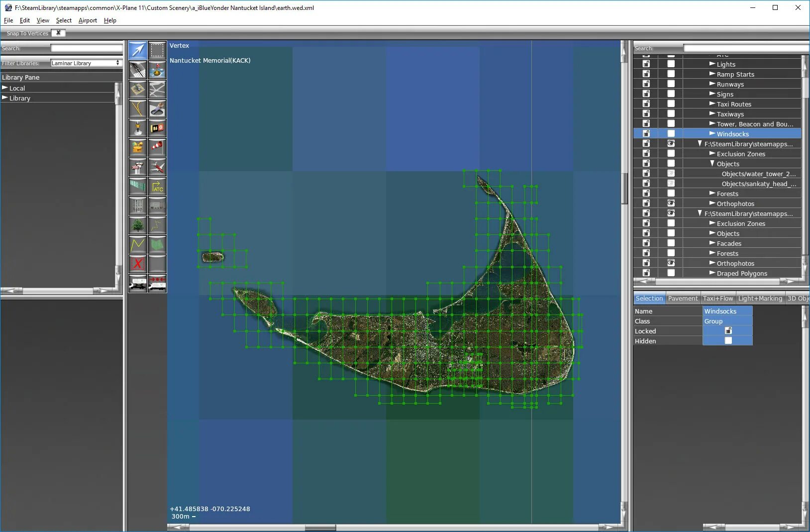Screen dimensions: 810x532
Task: Select the green Boundary fence tool
Action: coord(138,186)
